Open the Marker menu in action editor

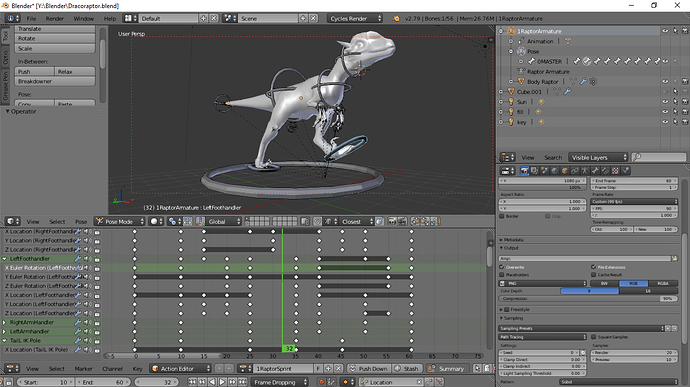click(x=84, y=369)
